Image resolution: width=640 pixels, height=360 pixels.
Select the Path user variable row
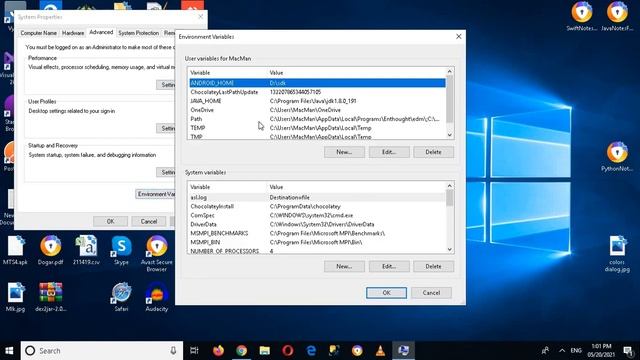point(317,119)
